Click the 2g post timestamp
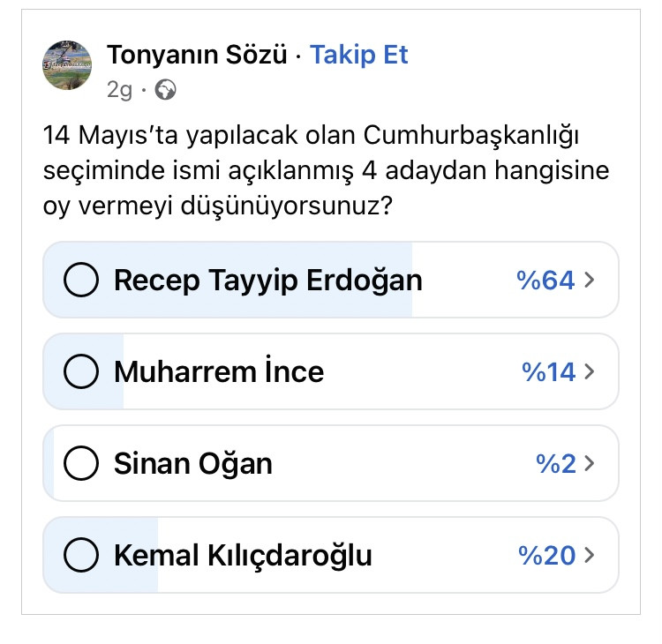This screenshot has height=644, width=662. click(119, 90)
